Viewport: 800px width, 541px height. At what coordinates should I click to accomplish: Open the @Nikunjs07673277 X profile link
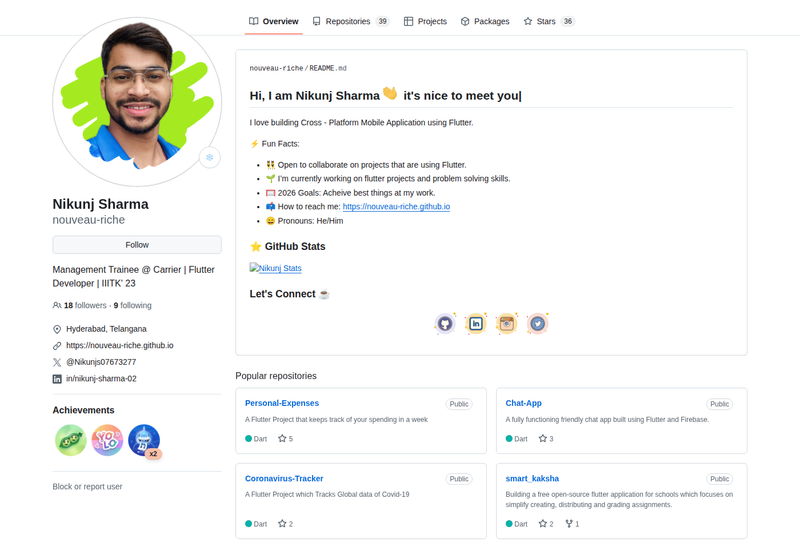(101, 362)
